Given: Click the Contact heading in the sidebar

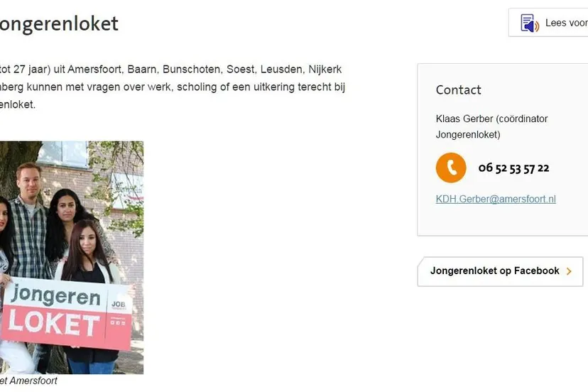Looking at the screenshot, I should point(458,90).
